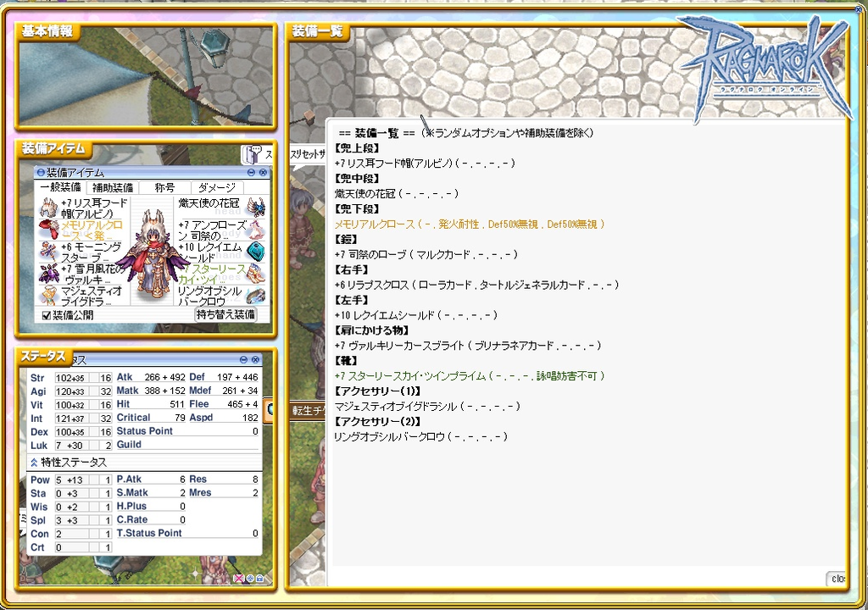Viewport: 868px width, 610px height.
Task: Click the +10 レクイエムシールド list entry
Action: tap(415, 315)
